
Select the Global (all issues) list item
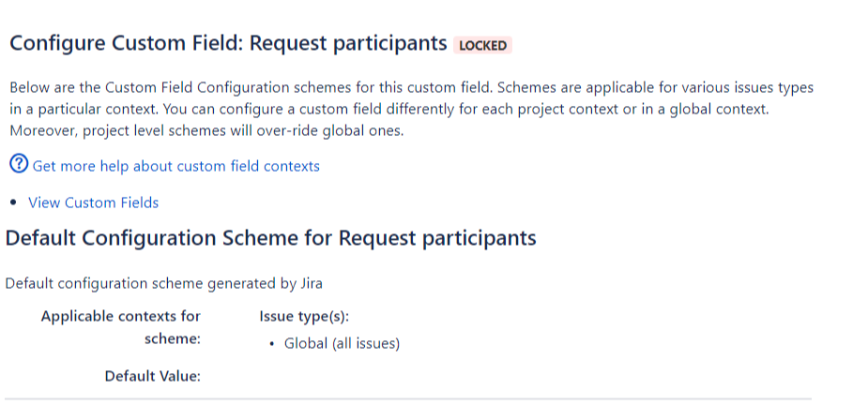tap(342, 343)
